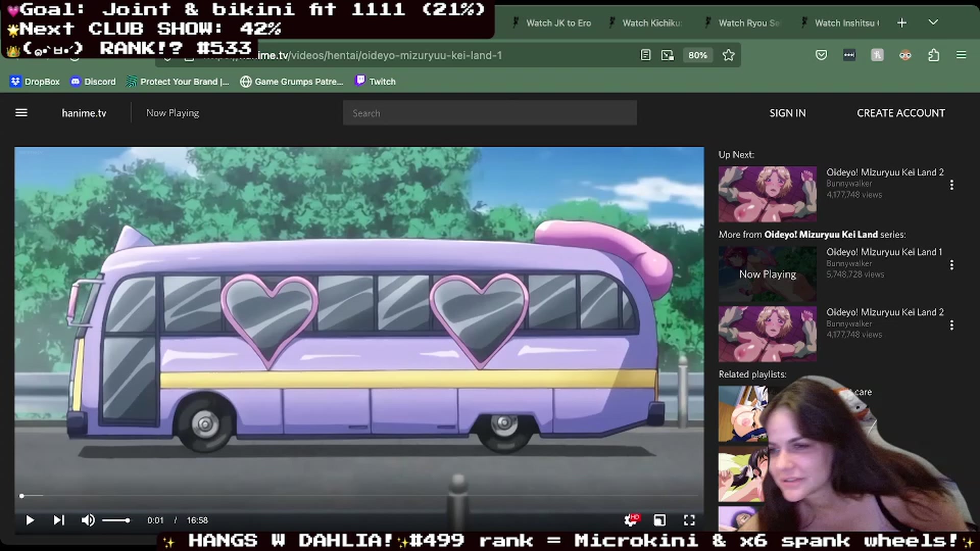
Task: Open the picture-in-picture icon in address bar
Action: click(668, 55)
